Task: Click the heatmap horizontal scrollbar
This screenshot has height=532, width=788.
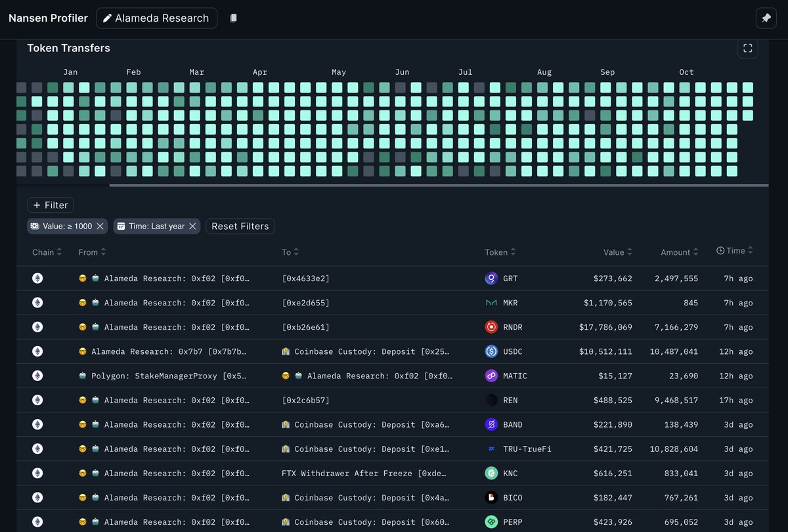Action: pyautogui.click(x=438, y=185)
